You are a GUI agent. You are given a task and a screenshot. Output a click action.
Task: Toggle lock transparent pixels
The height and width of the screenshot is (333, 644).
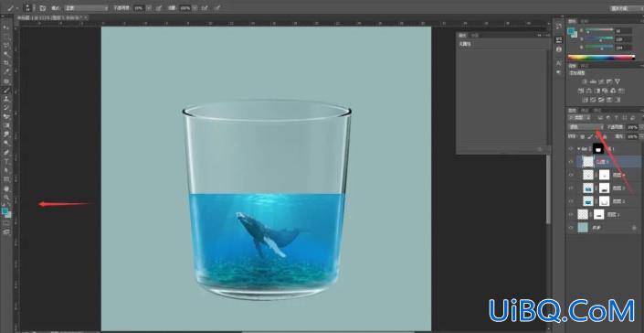click(583, 136)
